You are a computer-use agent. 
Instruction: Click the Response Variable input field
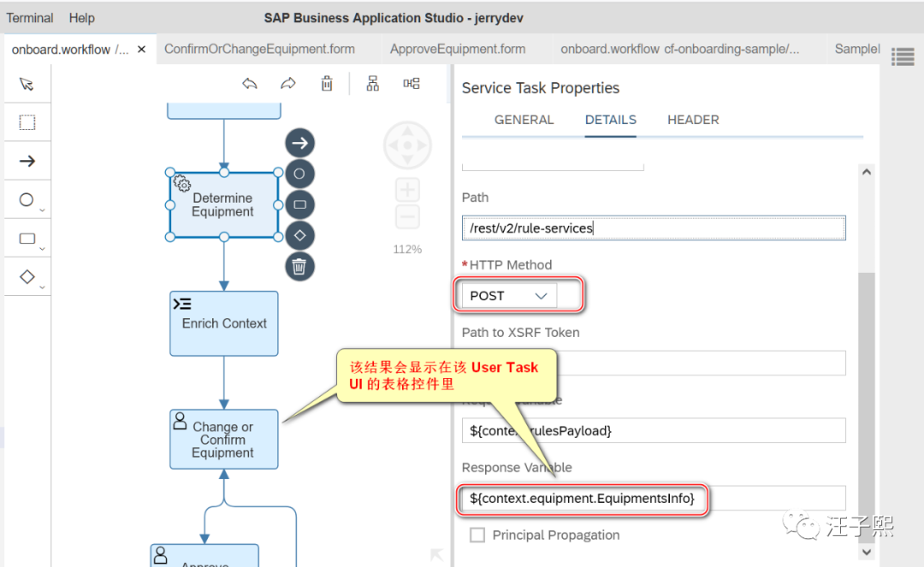[654, 498]
